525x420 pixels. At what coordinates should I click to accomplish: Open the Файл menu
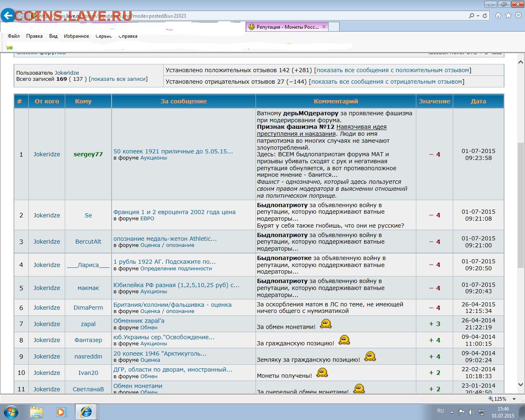coord(14,36)
